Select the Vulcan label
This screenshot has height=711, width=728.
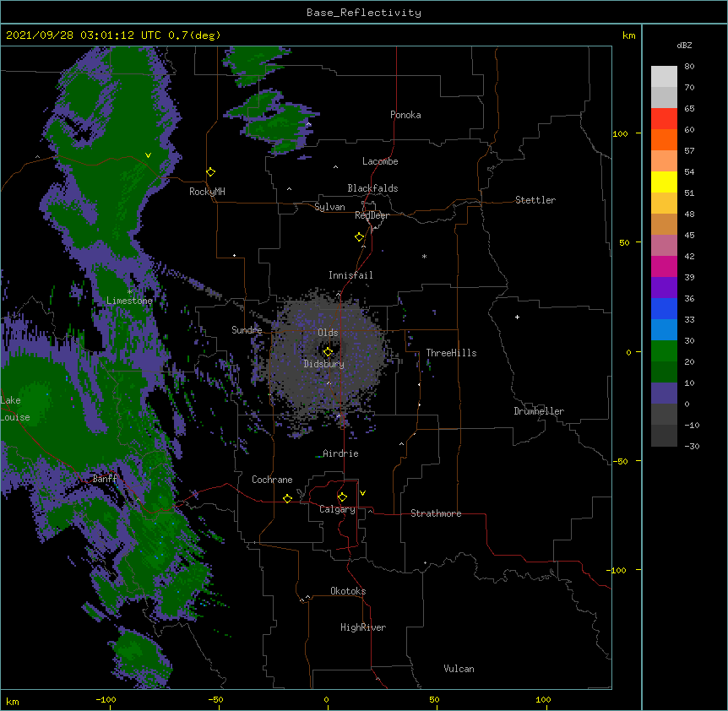click(459, 669)
